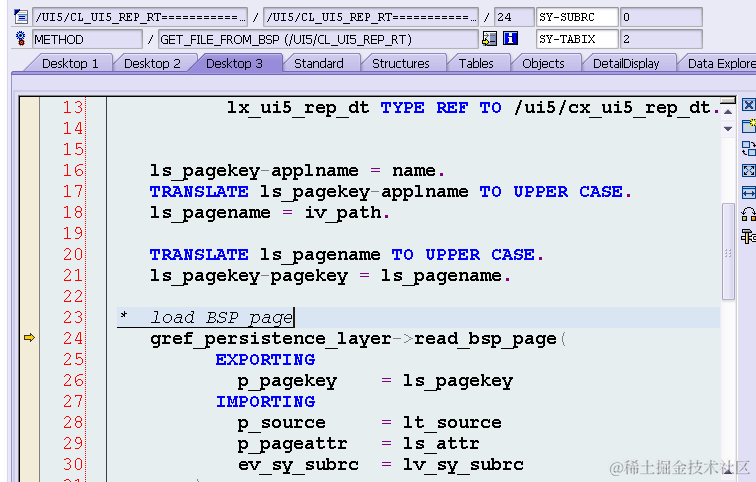Open the Tables tab

pyautogui.click(x=476, y=64)
